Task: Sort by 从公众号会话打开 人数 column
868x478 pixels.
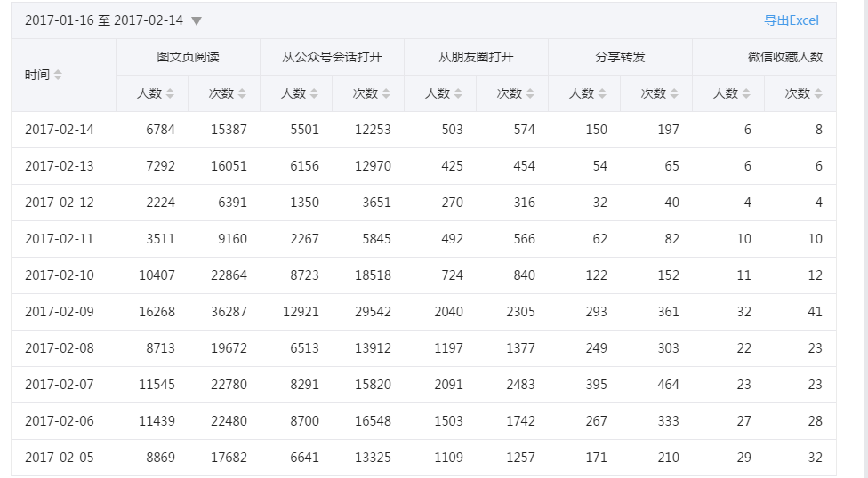Action: (x=314, y=93)
